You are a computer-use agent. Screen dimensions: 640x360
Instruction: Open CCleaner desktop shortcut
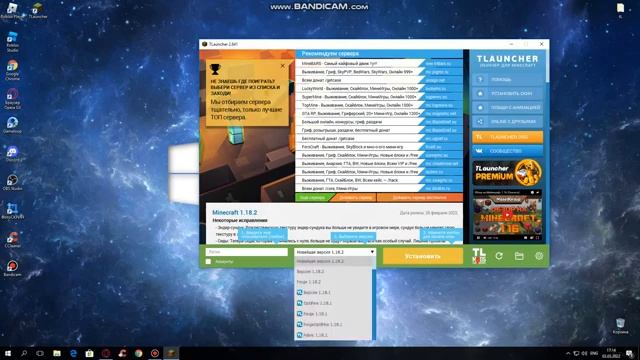(12, 240)
